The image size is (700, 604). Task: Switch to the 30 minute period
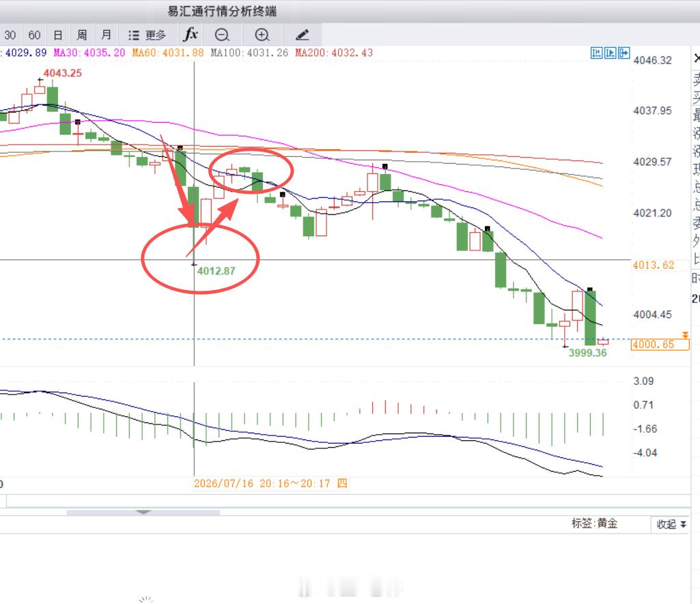click(10, 35)
